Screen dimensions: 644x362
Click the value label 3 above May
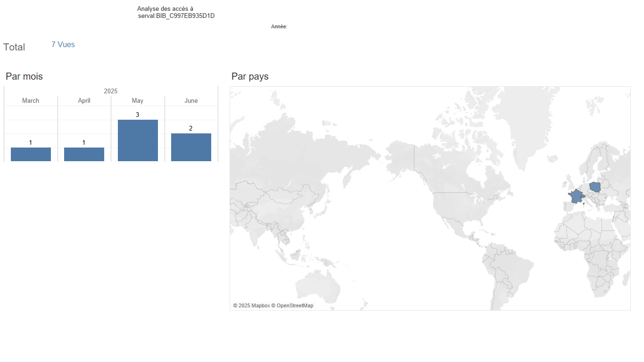137,115
